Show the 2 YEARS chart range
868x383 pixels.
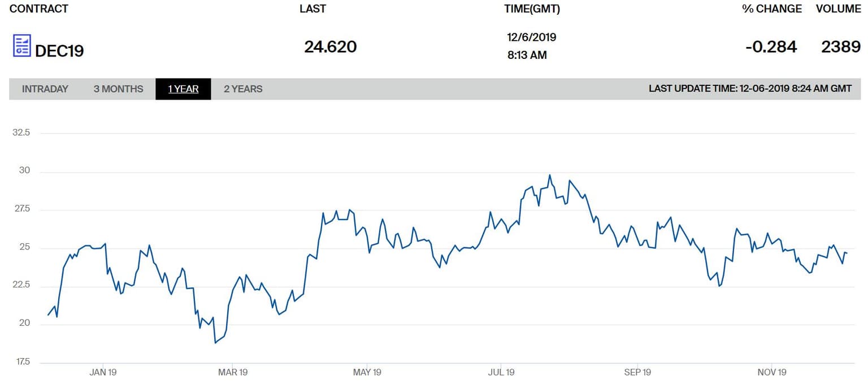click(x=243, y=89)
